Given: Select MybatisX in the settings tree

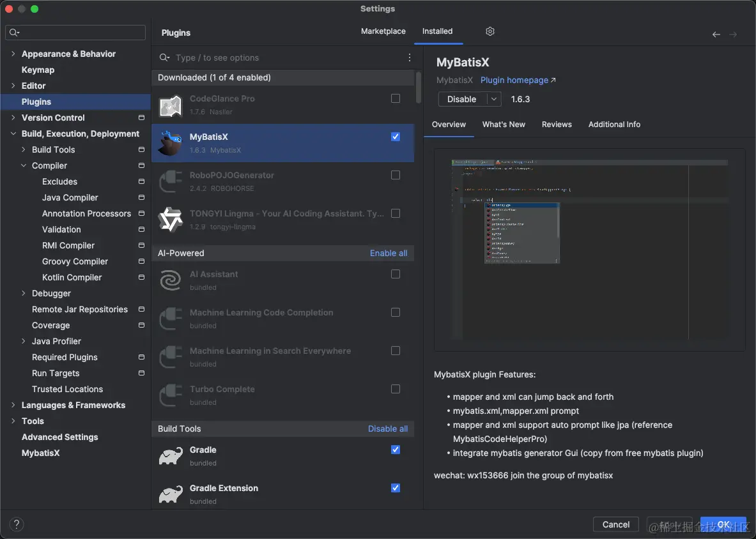Looking at the screenshot, I should pyautogui.click(x=40, y=453).
